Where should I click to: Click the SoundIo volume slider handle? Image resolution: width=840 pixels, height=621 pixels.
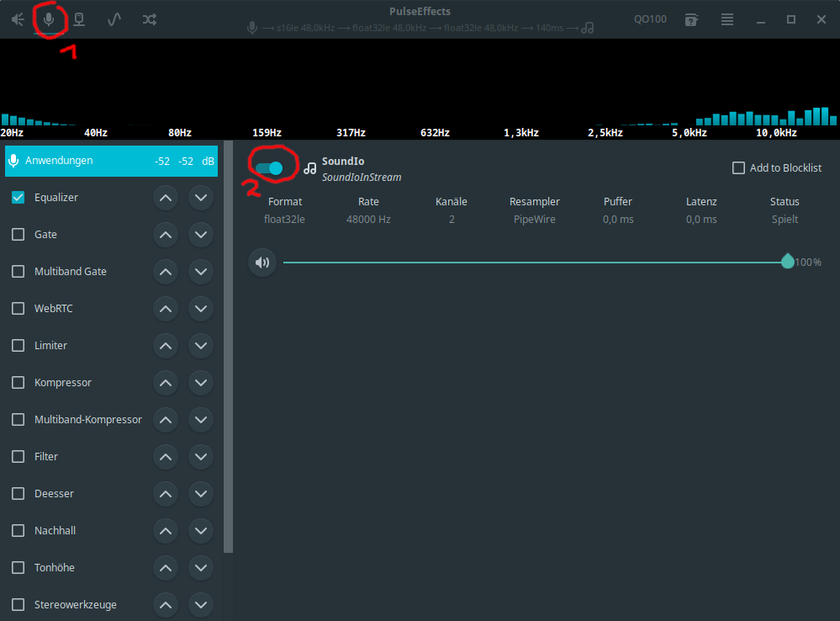click(x=787, y=262)
